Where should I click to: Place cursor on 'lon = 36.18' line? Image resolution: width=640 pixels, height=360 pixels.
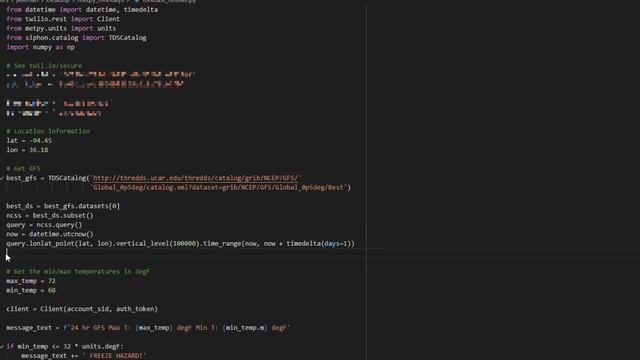[x=27, y=150]
